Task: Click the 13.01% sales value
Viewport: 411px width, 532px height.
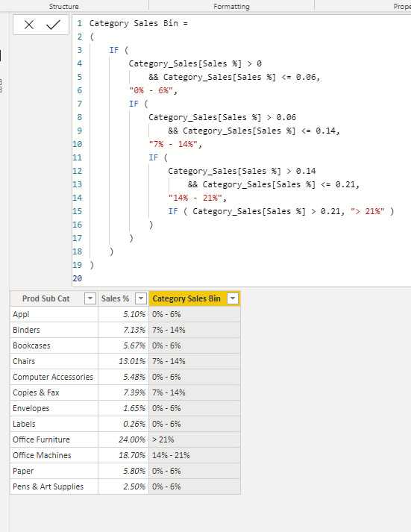Action: click(123, 361)
